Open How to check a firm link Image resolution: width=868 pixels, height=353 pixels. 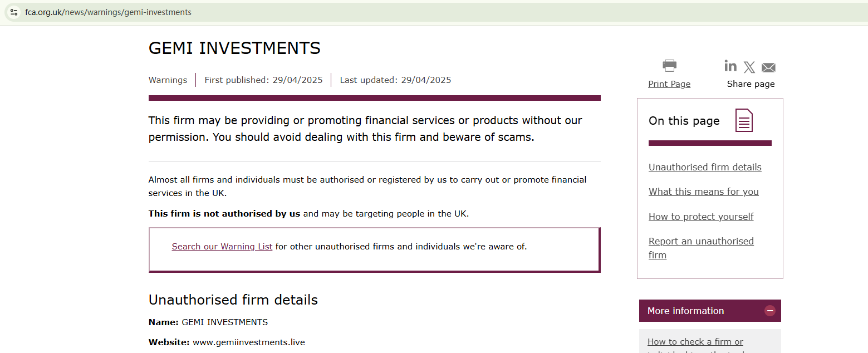(695, 342)
